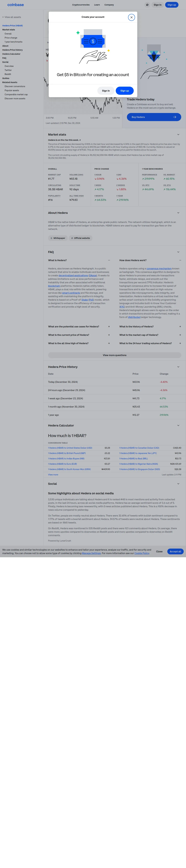The image size is (186, 868).
Task: Select Price change in sidebar
Action: (11, 38)
